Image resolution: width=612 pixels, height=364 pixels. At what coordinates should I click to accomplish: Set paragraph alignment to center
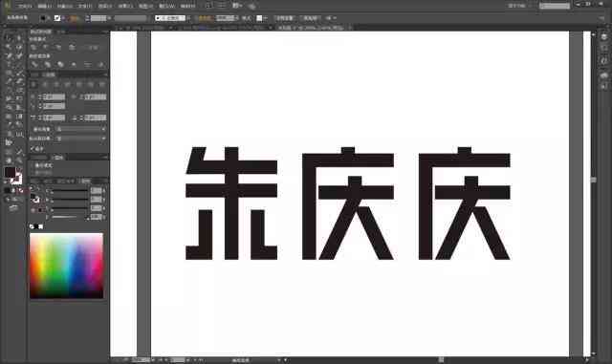pyautogui.click(x=45, y=84)
